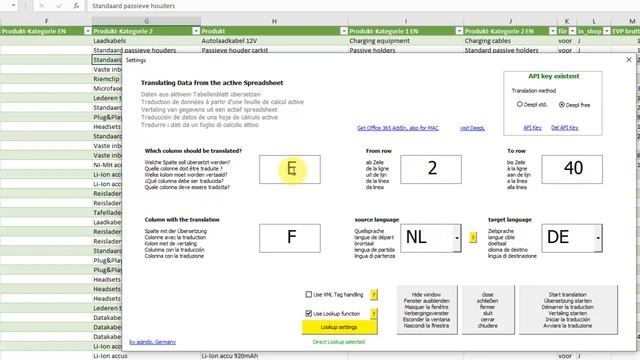Click help icon beside XML Tag handling
640x360 pixels.
(373, 294)
